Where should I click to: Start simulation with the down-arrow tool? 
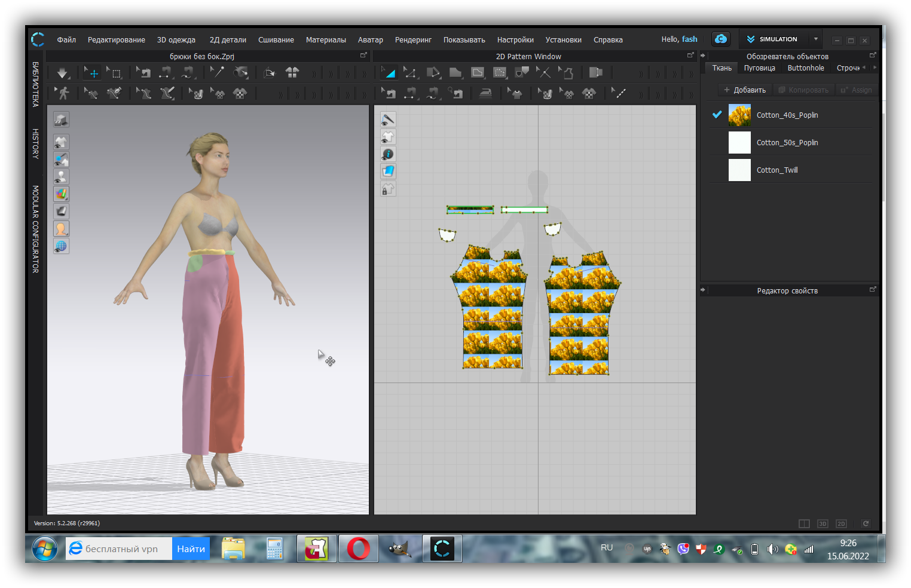click(x=62, y=73)
